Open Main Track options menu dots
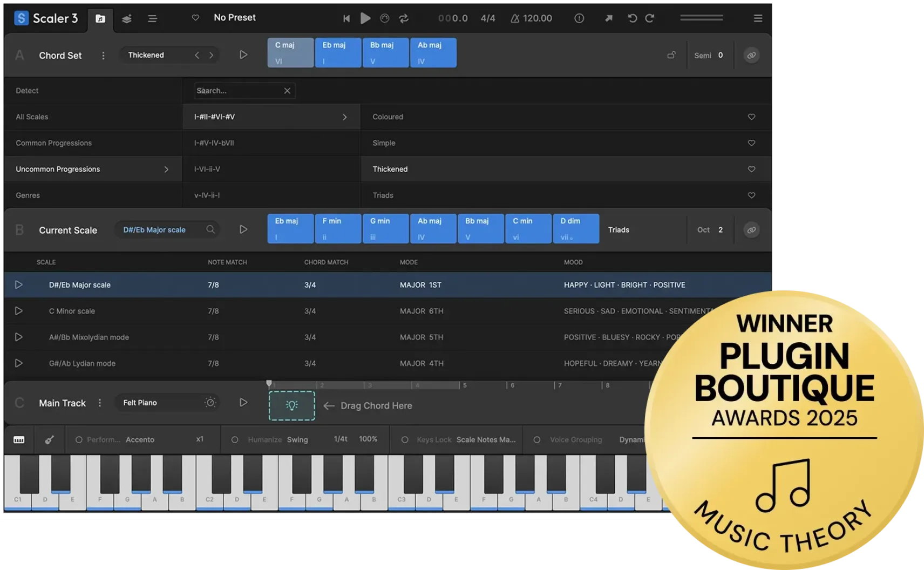The width and height of the screenshot is (924, 570). pyautogui.click(x=100, y=403)
